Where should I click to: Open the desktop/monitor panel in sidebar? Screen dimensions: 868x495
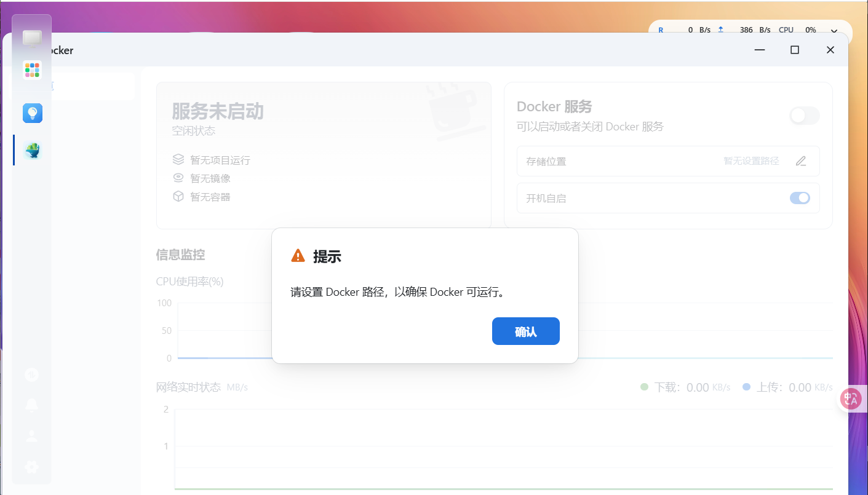point(32,39)
